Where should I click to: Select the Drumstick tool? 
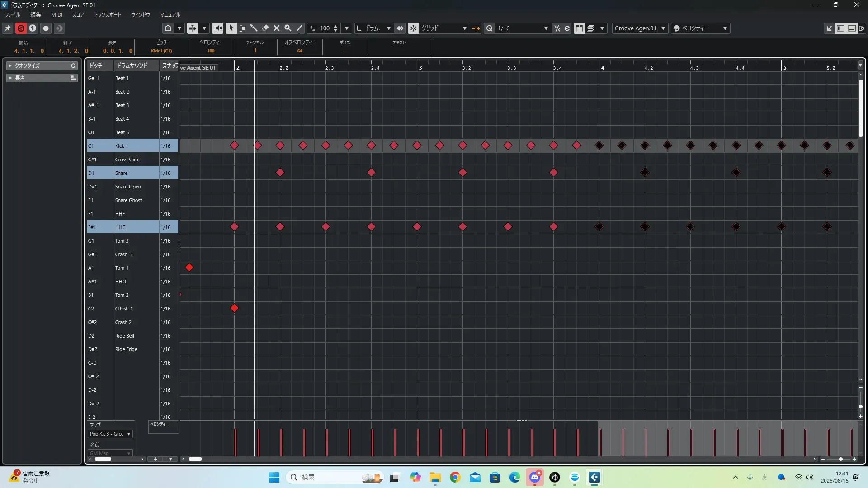[254, 28]
